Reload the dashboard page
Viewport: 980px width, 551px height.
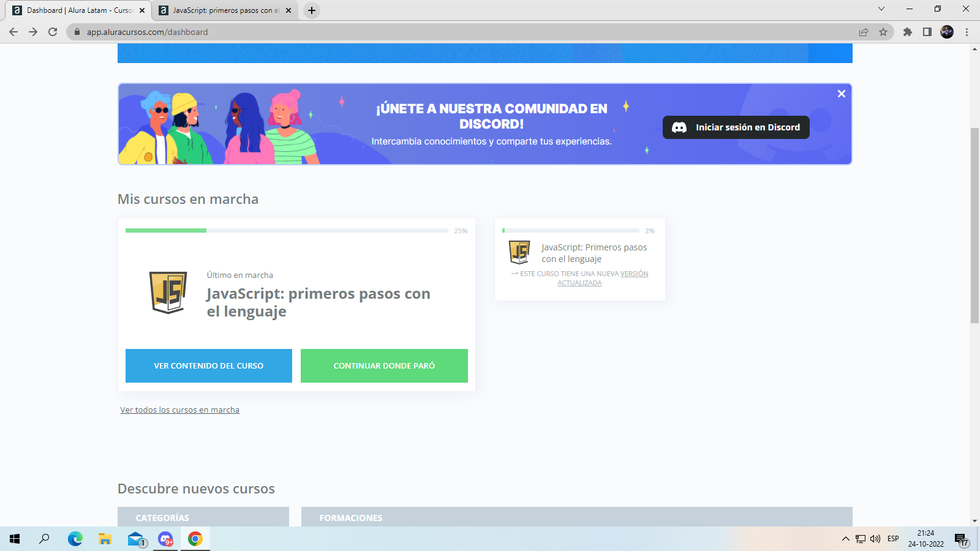click(53, 32)
